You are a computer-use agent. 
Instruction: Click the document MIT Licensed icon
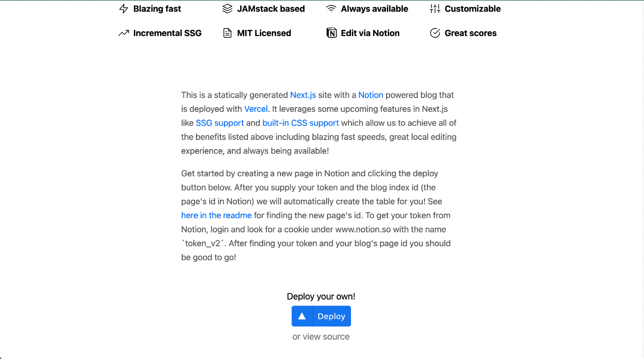(227, 33)
